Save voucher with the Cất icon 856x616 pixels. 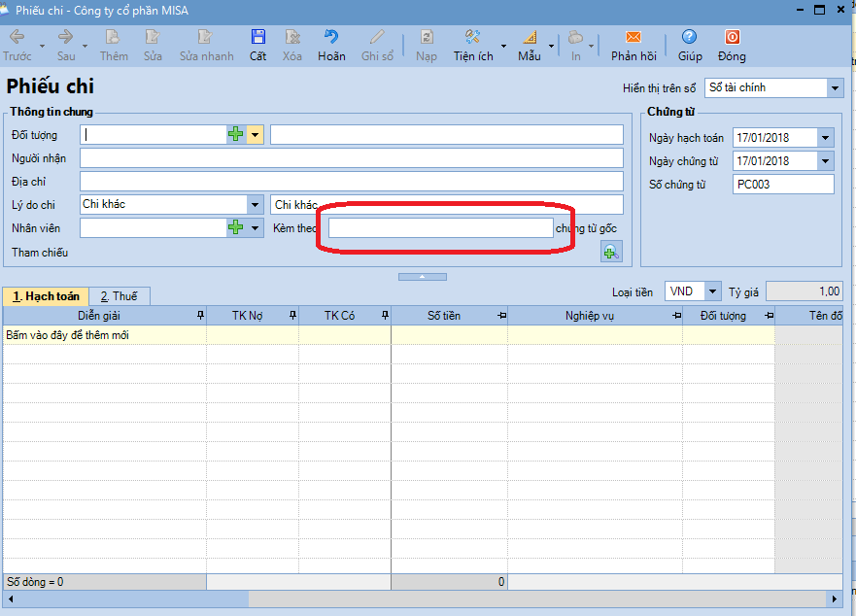257,37
